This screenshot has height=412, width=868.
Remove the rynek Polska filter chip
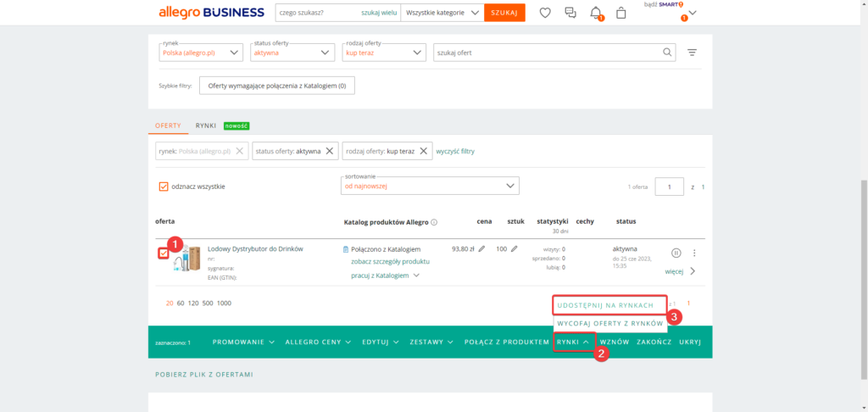(x=239, y=151)
